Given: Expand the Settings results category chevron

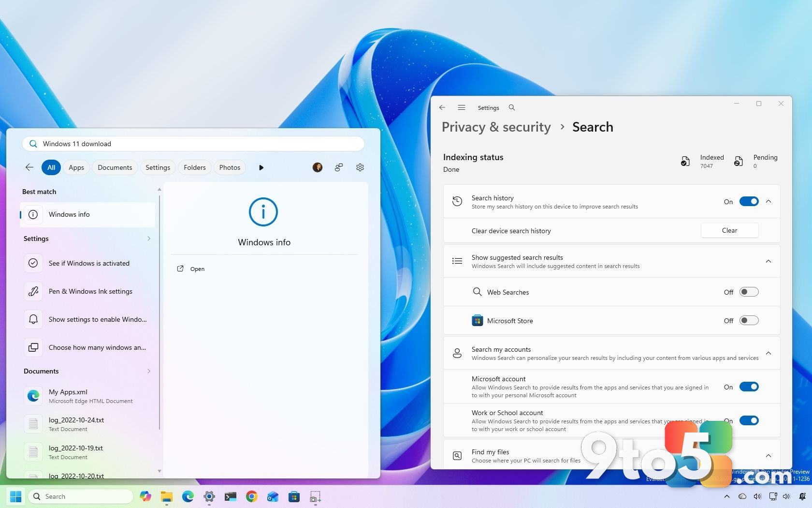Looking at the screenshot, I should point(149,239).
